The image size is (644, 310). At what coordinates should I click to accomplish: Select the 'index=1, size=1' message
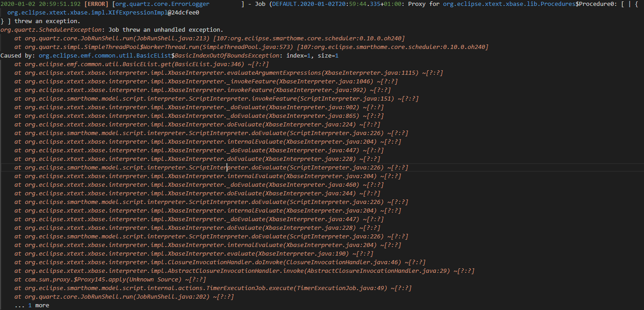point(312,56)
